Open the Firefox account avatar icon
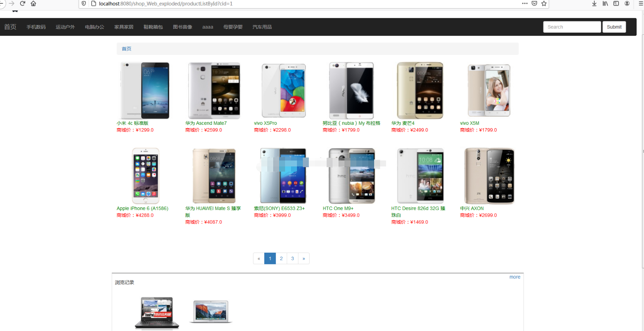Screen dimensions: 644x331 point(627,3)
